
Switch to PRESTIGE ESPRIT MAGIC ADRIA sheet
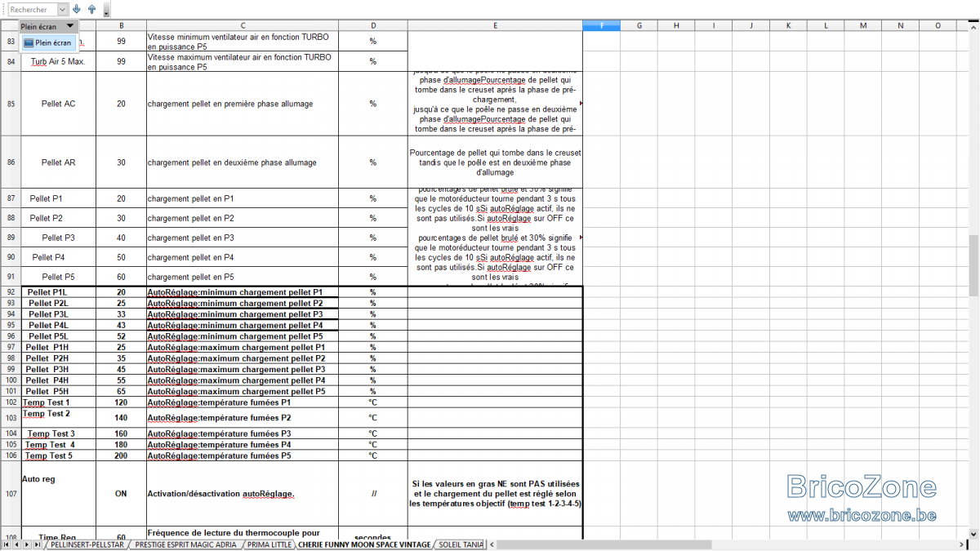click(x=185, y=544)
